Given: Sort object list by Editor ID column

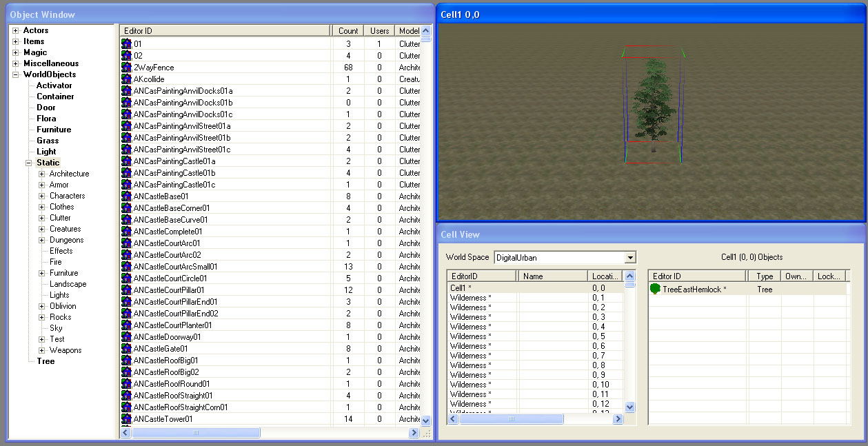Looking at the screenshot, I should pyautogui.click(x=225, y=30).
